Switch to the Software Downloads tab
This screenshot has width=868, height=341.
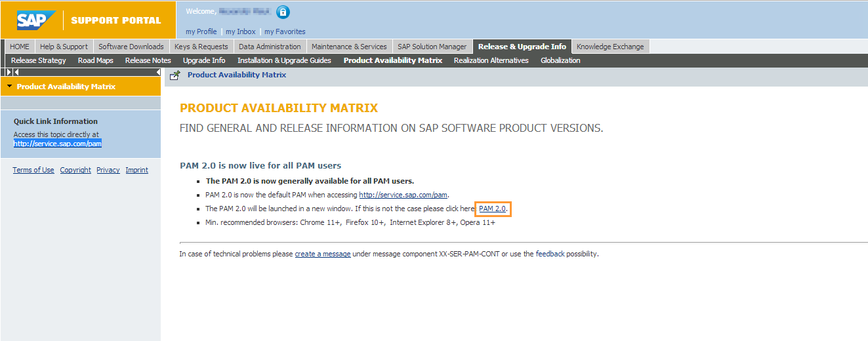(131, 47)
